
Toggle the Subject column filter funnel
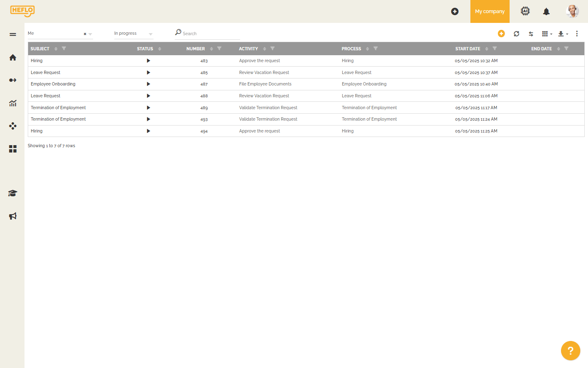64,49
